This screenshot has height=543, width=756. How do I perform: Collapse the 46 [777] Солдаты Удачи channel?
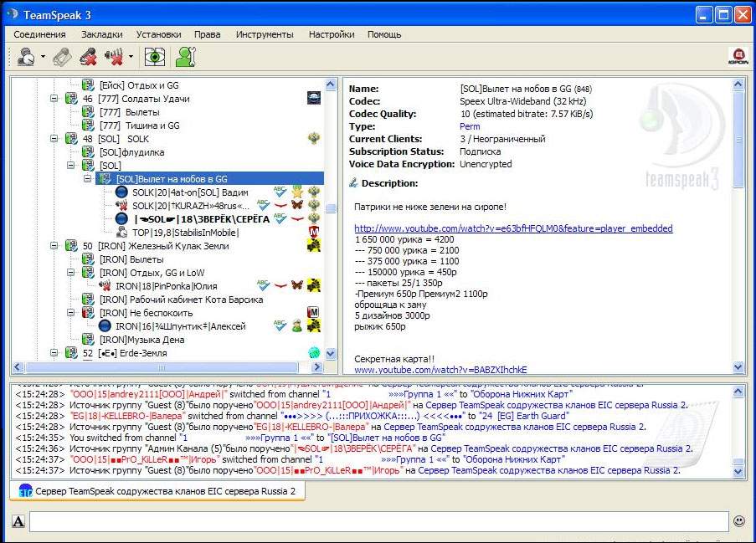[x=54, y=99]
